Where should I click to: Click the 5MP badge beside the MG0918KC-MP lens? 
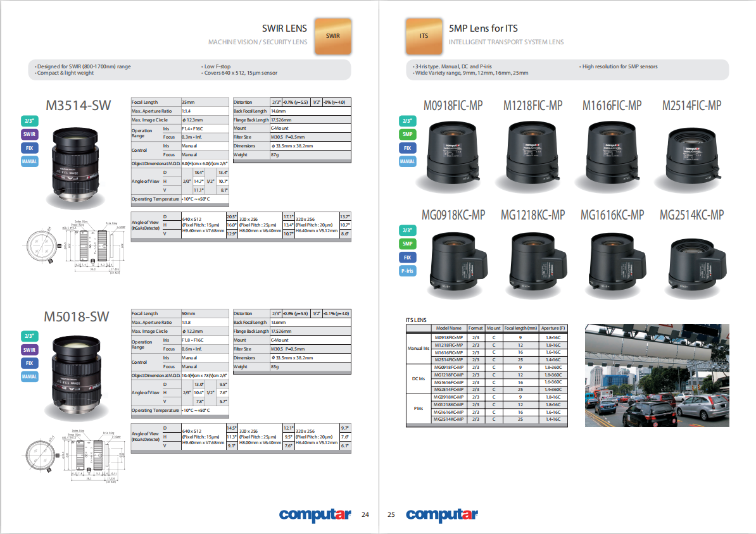[407, 244]
